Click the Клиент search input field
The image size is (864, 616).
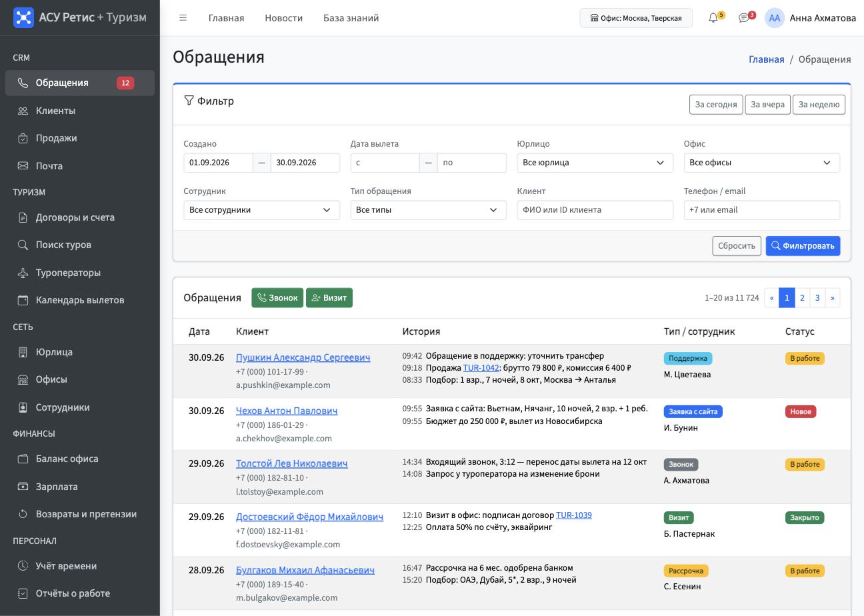tap(595, 210)
